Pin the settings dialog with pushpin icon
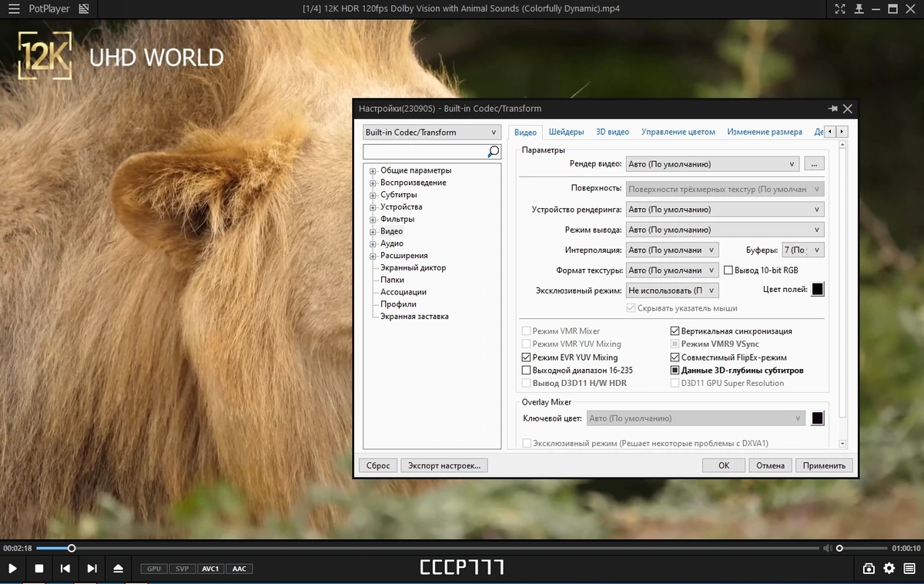This screenshot has height=584, width=924. click(832, 109)
